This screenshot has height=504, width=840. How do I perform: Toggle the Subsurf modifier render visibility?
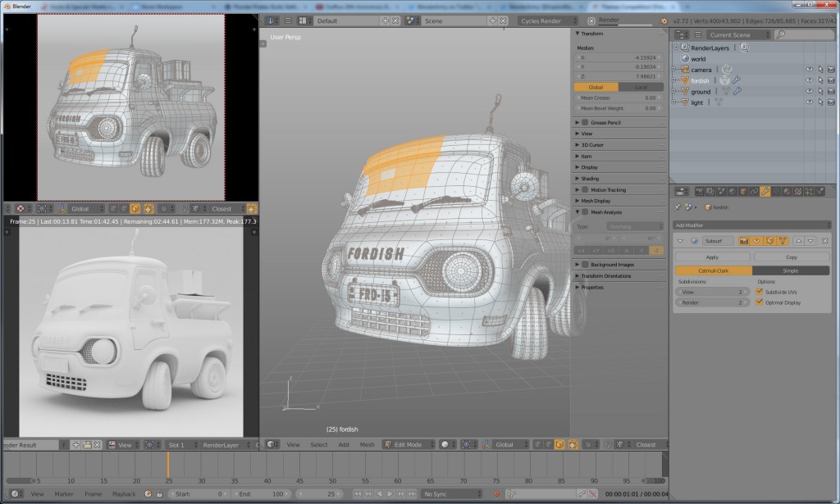pos(744,242)
